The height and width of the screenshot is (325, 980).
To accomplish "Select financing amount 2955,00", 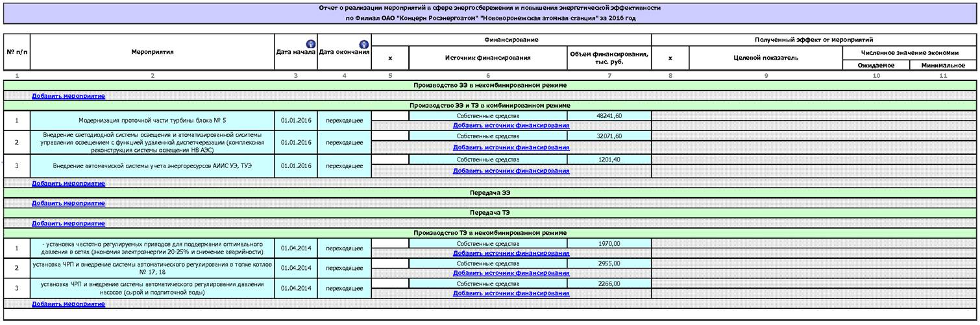I will point(609,263).
